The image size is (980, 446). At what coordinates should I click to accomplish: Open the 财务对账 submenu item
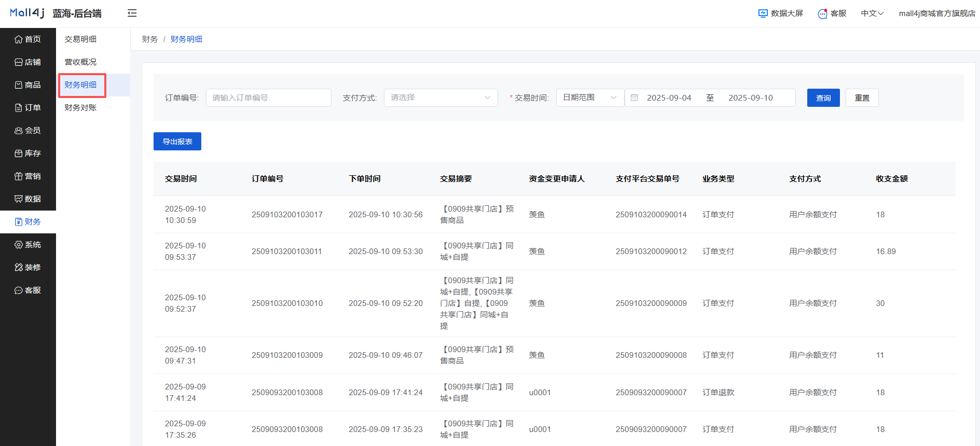(80, 108)
